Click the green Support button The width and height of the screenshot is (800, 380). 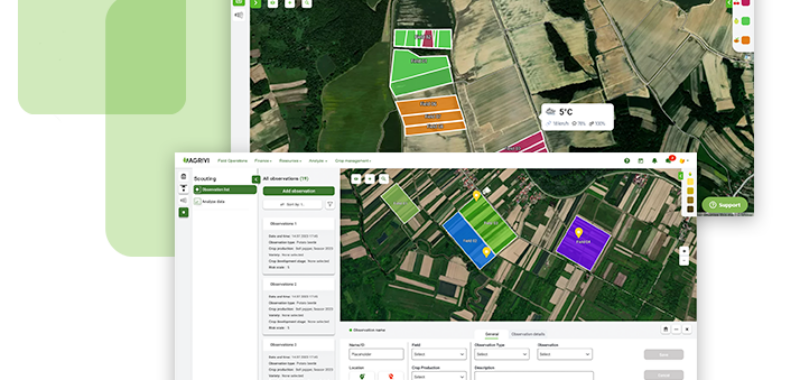pyautogui.click(x=724, y=205)
